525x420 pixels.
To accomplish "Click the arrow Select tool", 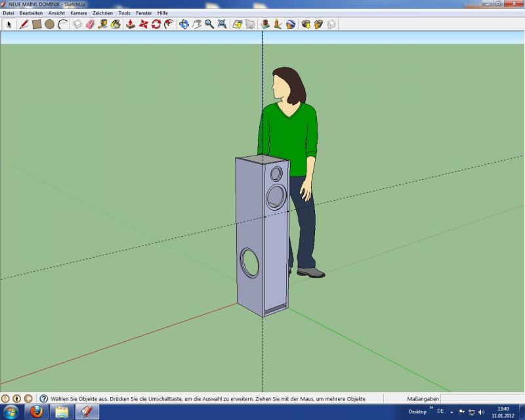I will pos(9,24).
